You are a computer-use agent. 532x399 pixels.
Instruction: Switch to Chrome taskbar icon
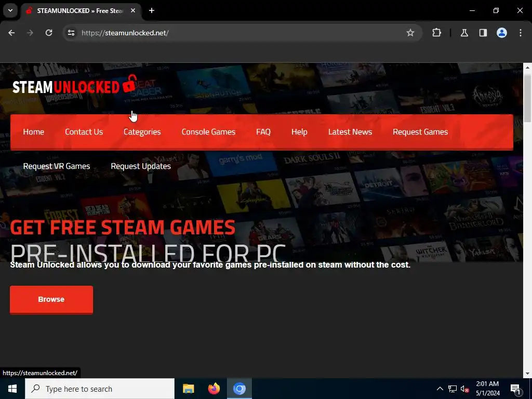(239, 389)
